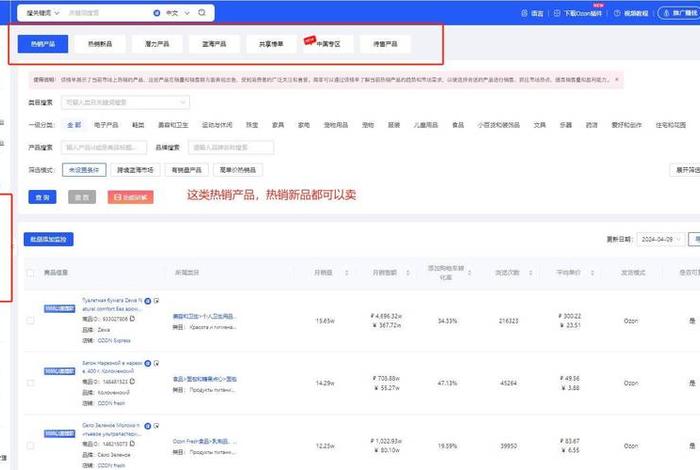The width and height of the screenshot is (700, 470).
Task: Click the blue tag badge on the Deva product row
Action: click(x=59, y=308)
